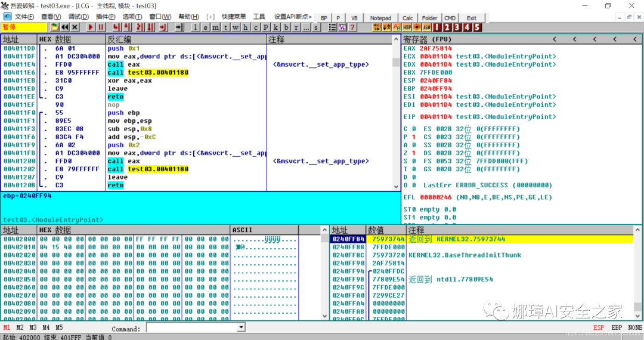This screenshot has height=340, width=644.
Task: Switch to memory tab M3
Action: (x=33, y=327)
